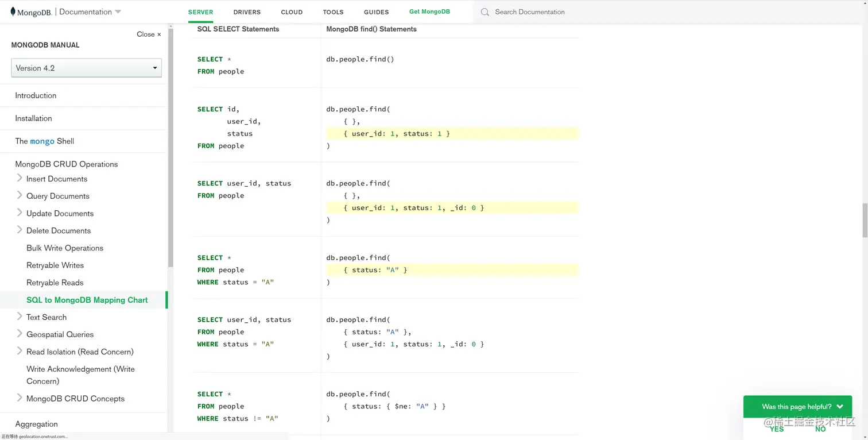Open the Installation section
The image size is (868, 440).
[33, 118]
